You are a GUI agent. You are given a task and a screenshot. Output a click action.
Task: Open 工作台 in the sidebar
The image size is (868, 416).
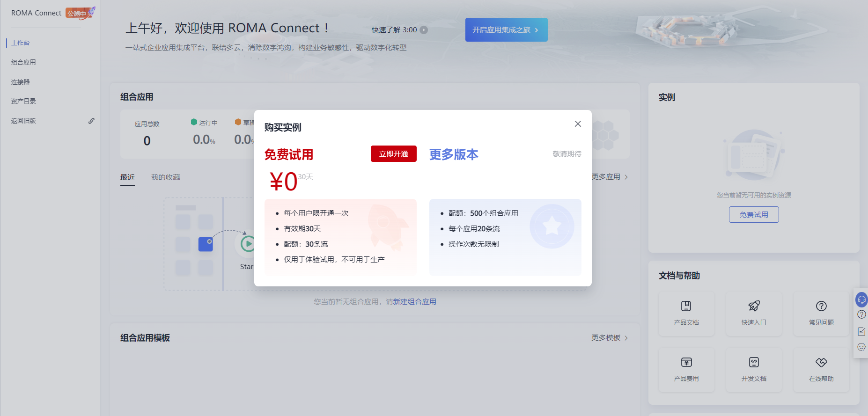pyautogui.click(x=21, y=43)
